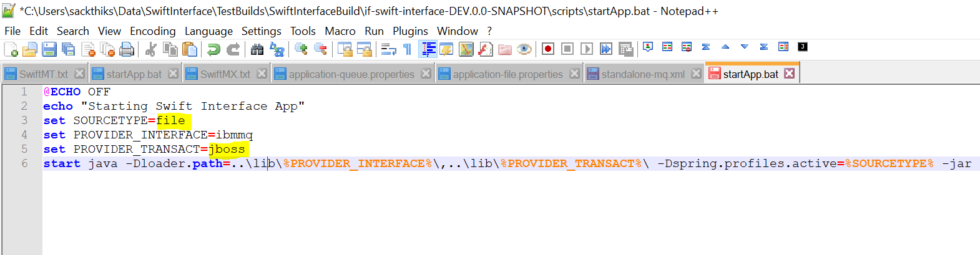Image resolution: width=980 pixels, height=255 pixels.
Task: Start macro recording with red dot button
Action: click(548, 49)
